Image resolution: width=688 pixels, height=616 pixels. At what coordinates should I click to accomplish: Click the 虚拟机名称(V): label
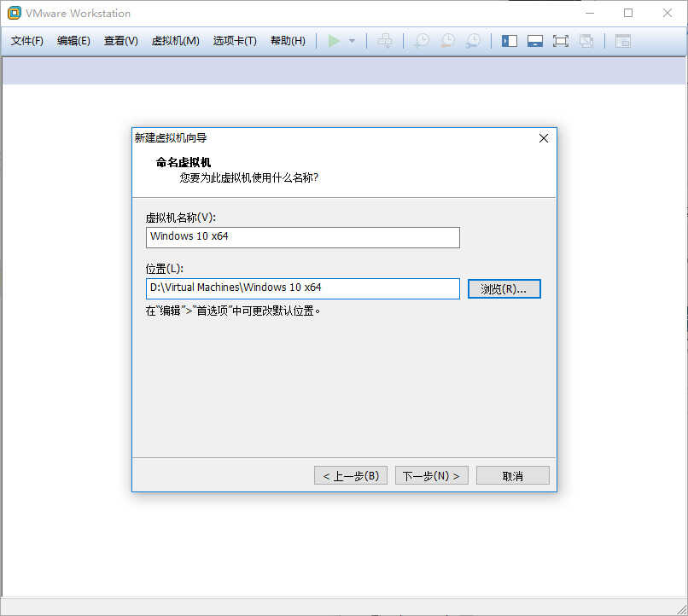point(181,218)
